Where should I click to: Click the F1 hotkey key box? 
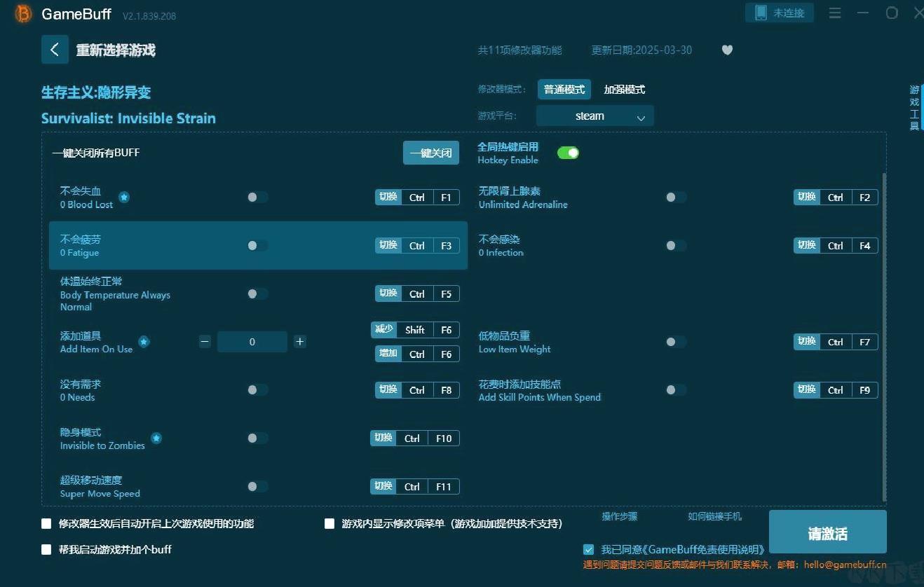pyautogui.click(x=446, y=198)
